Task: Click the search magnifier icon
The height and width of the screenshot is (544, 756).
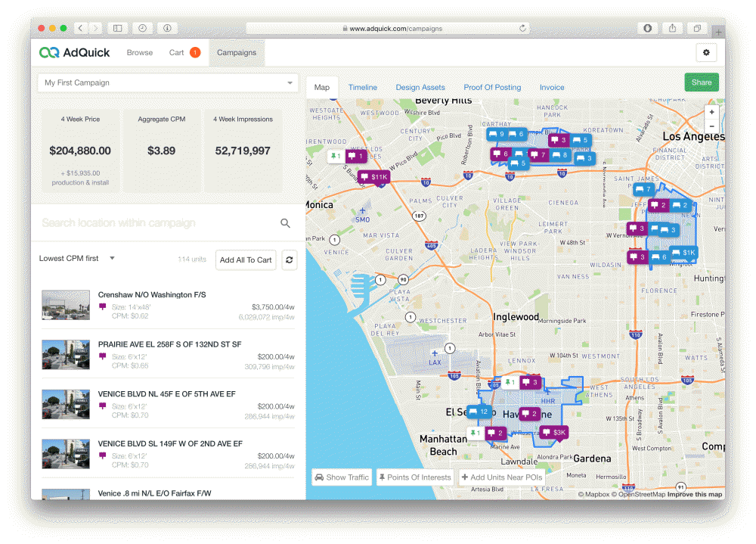Action: coord(285,223)
